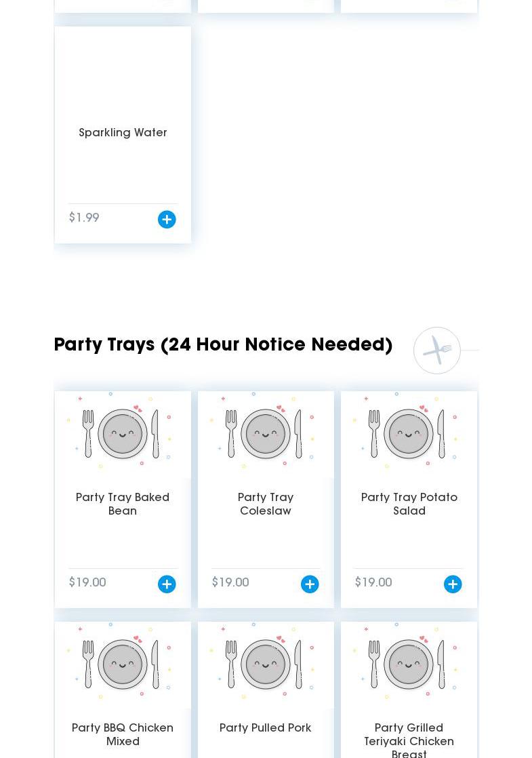Screen dimensions: 532x758
Task: Open the Party Tray Baked Bean title
Action: coord(123,504)
